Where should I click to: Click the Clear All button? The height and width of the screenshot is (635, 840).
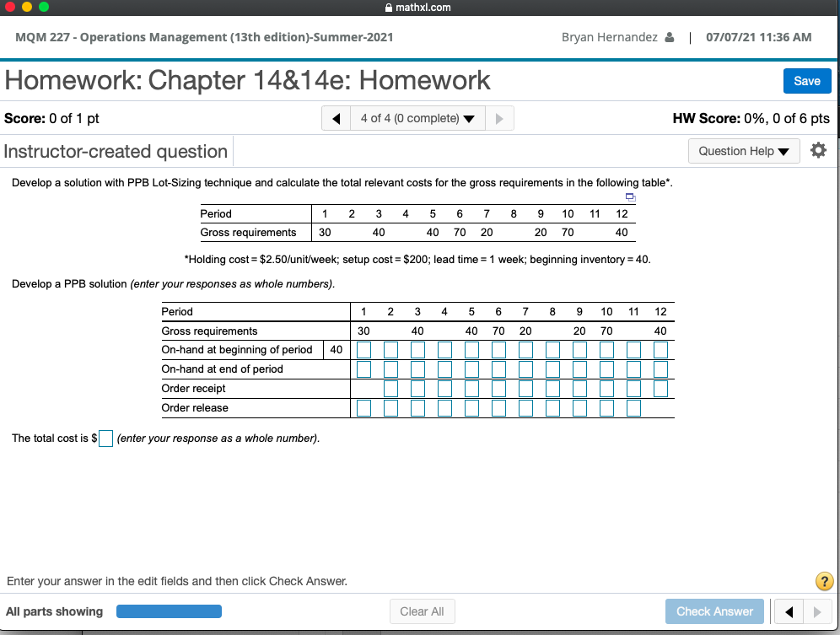pos(422,611)
